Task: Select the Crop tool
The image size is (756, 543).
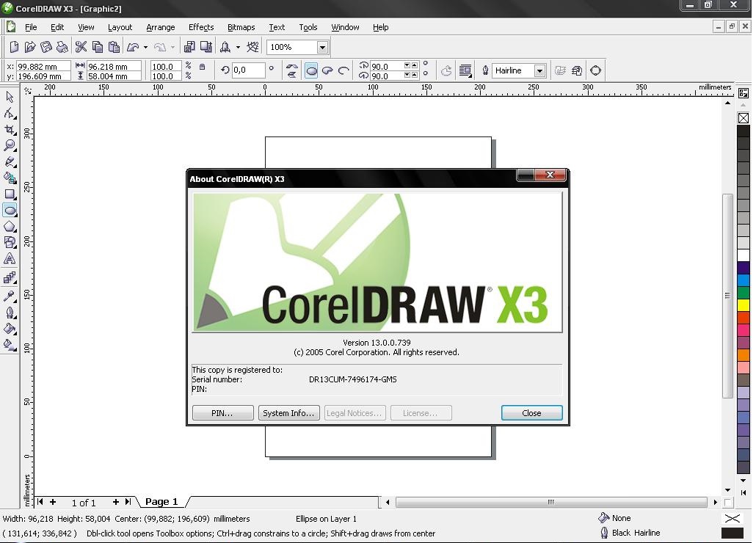Action: (10, 129)
